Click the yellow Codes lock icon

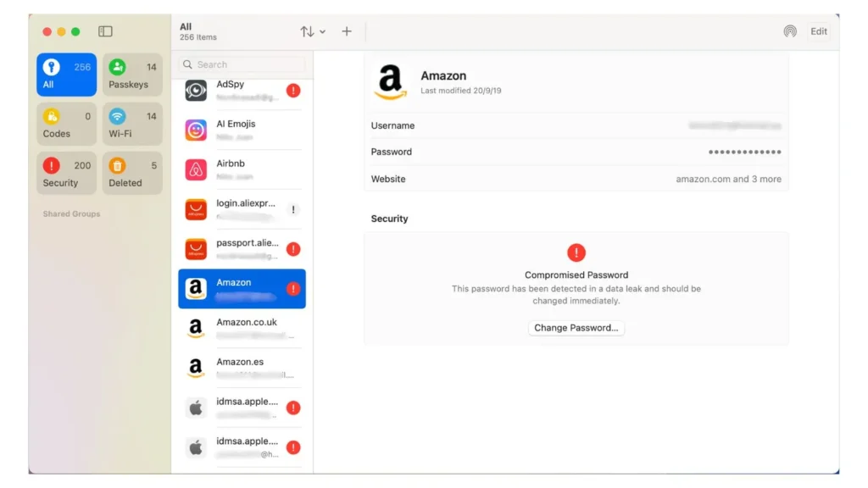pos(52,117)
